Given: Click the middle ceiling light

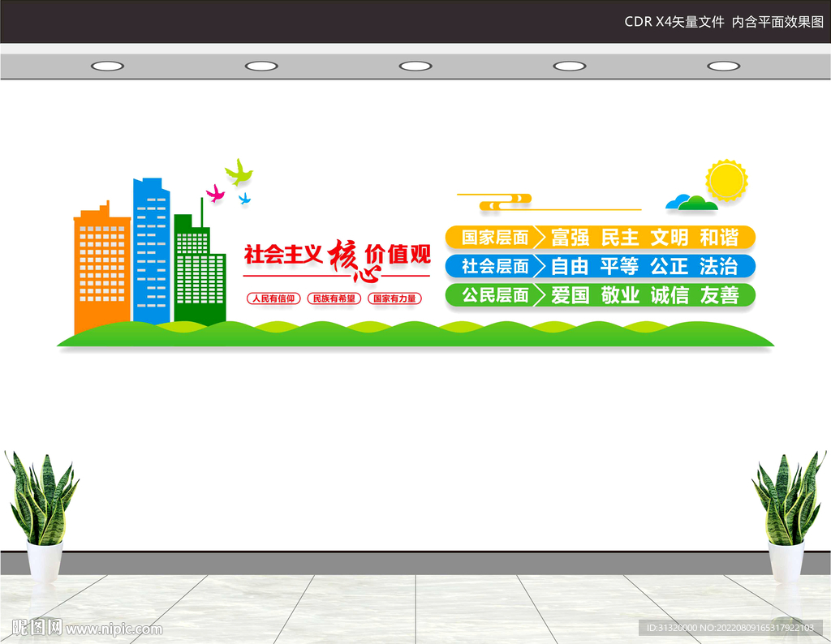Looking at the screenshot, I should 415,67.
